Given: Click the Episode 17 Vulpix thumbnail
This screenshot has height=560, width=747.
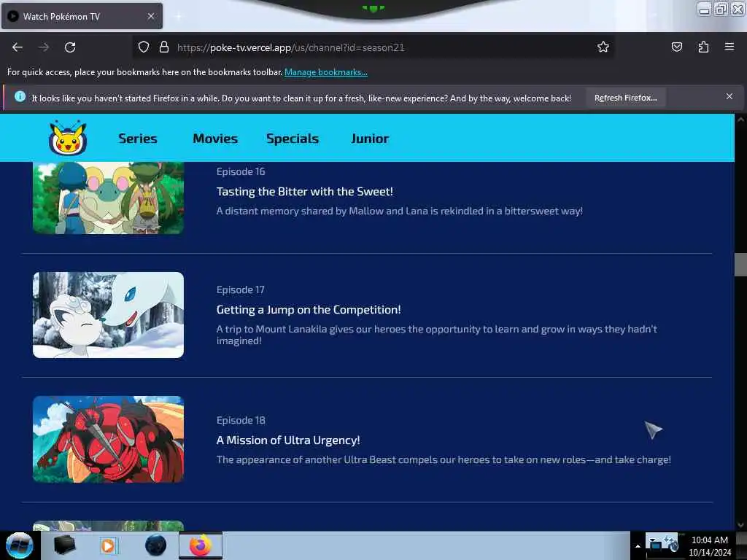Looking at the screenshot, I should [x=108, y=315].
